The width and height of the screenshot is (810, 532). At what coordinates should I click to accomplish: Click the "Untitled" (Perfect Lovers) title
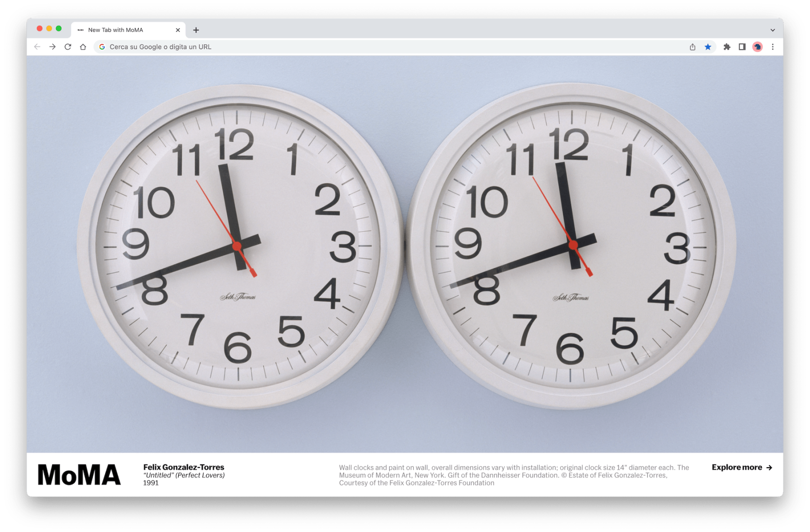point(184,475)
